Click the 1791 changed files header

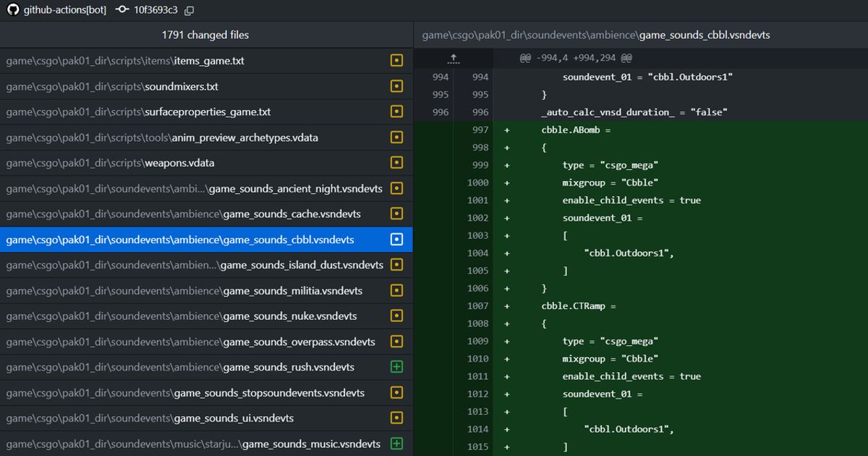point(205,35)
